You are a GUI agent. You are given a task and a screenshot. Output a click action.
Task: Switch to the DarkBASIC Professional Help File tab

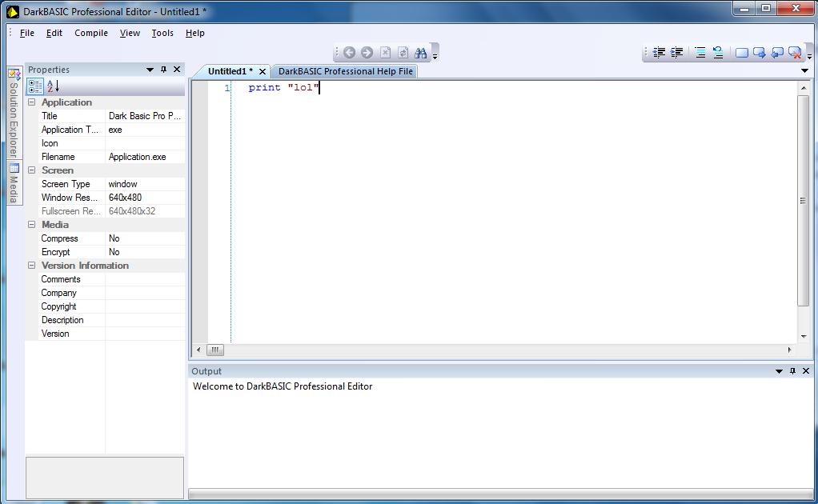coord(345,71)
